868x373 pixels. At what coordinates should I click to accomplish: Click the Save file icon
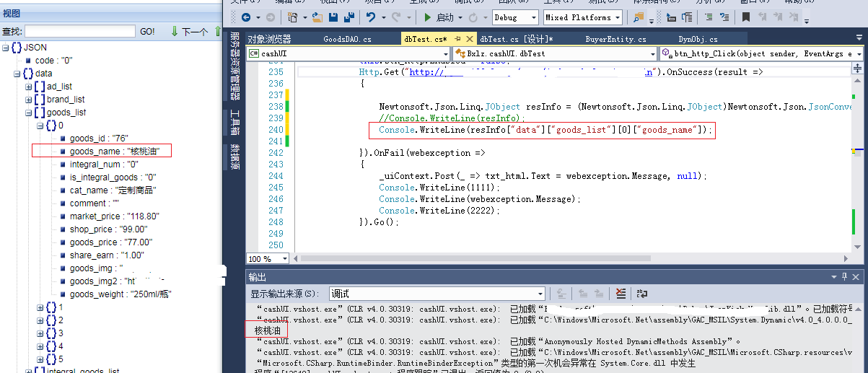click(335, 17)
